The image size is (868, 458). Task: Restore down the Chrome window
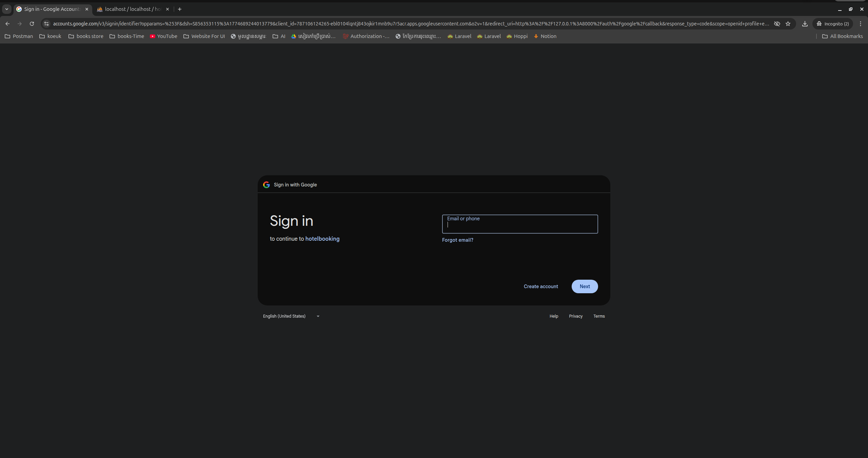pos(851,9)
